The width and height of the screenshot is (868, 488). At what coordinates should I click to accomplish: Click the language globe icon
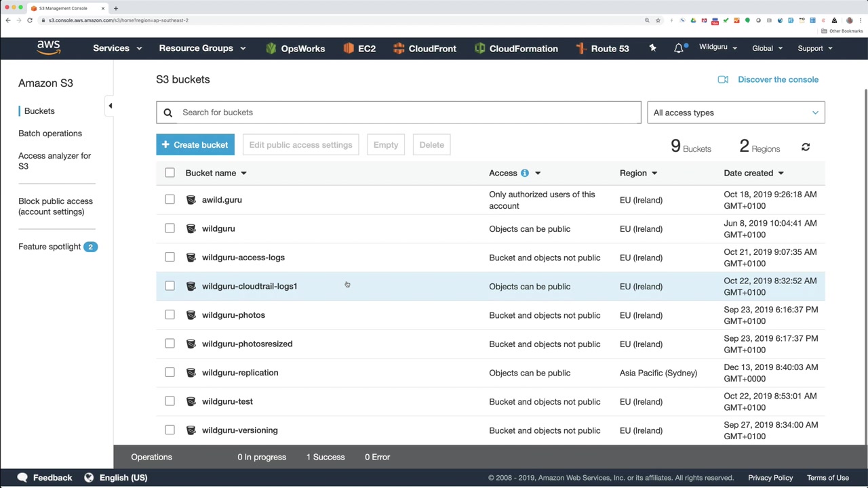89,478
